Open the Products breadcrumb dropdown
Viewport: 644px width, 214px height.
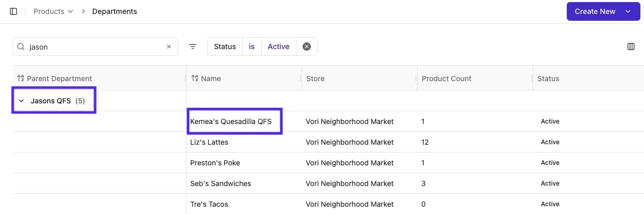[x=53, y=11]
